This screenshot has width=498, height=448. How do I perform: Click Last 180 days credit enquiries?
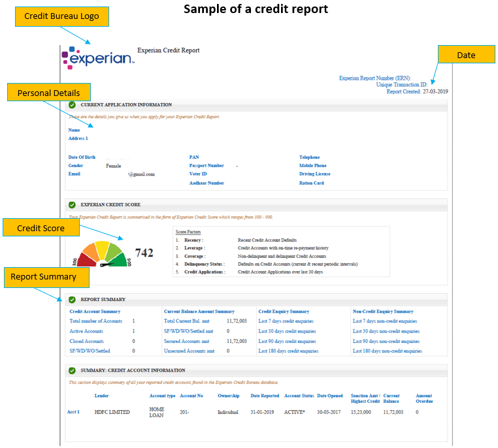288,351
